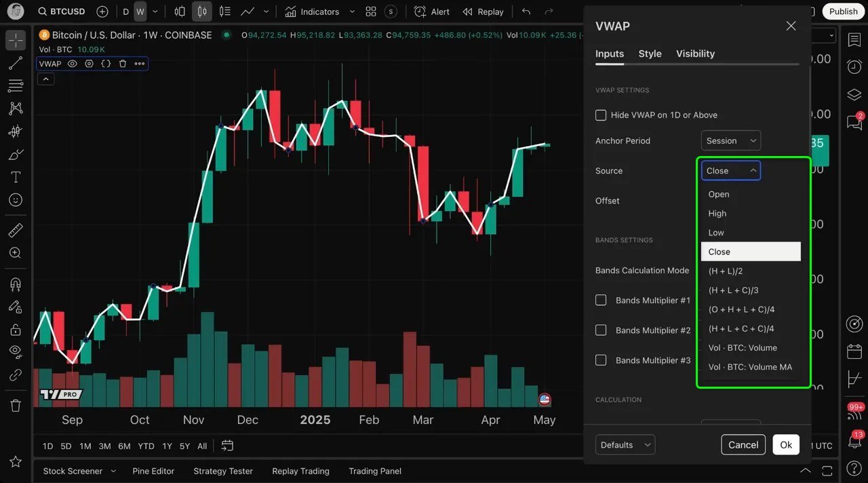
Task: Switch to the Style tab
Action: (x=650, y=54)
